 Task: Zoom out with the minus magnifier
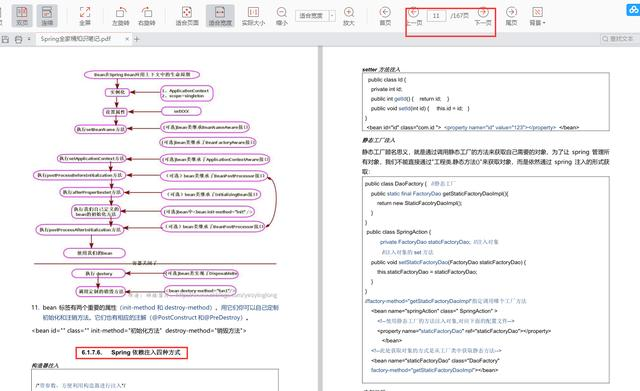pyautogui.click(x=282, y=16)
